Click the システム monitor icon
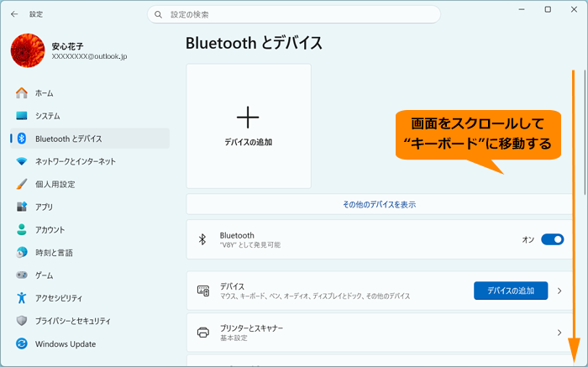 22,116
